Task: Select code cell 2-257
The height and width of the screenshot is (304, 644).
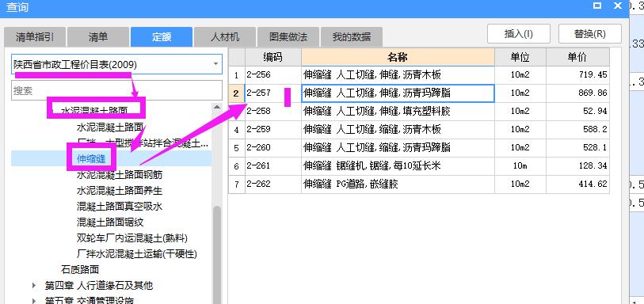Action: [x=273, y=93]
